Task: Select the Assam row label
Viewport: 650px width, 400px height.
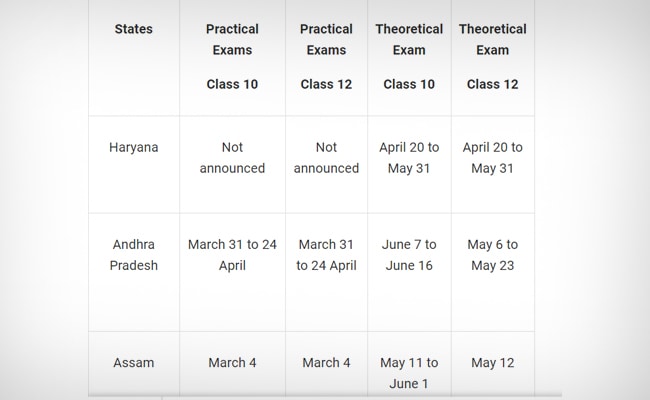Action: 133,363
